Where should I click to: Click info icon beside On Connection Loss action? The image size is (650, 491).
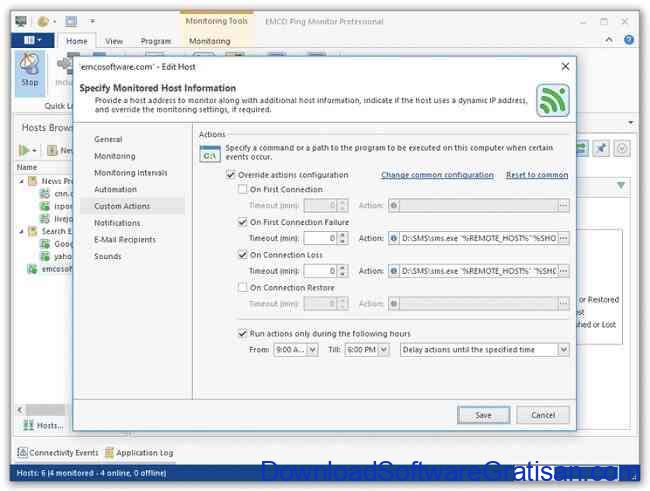click(x=394, y=271)
